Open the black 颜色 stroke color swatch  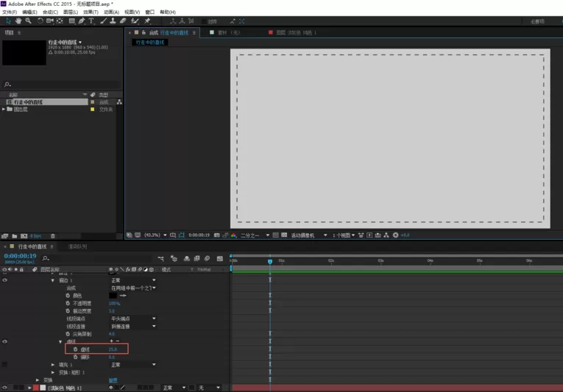(113, 296)
